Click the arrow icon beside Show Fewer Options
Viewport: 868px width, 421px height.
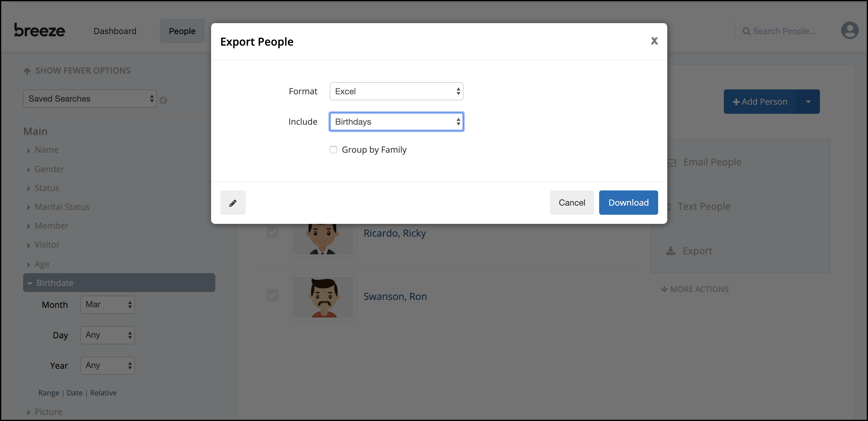click(27, 71)
